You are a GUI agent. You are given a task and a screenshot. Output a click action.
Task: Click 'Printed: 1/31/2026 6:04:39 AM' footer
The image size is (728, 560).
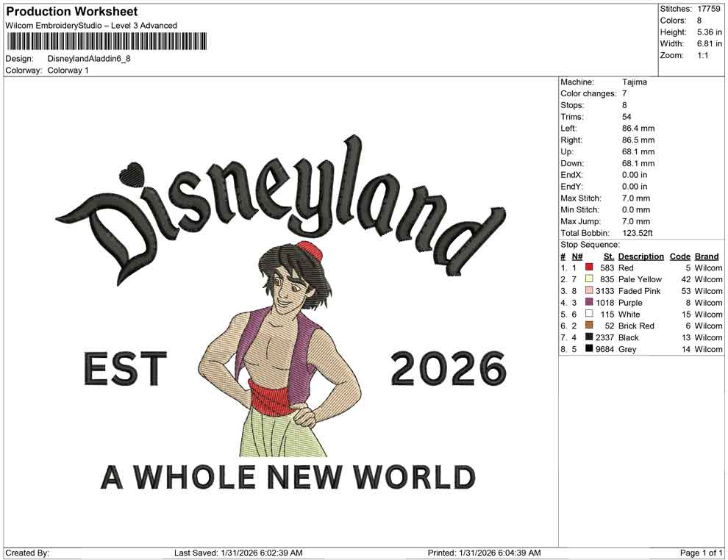(x=485, y=553)
